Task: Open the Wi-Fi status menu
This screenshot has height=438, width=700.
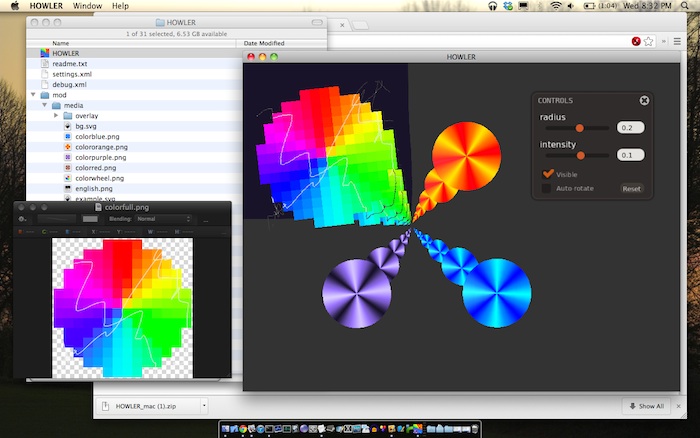Action: (555, 6)
